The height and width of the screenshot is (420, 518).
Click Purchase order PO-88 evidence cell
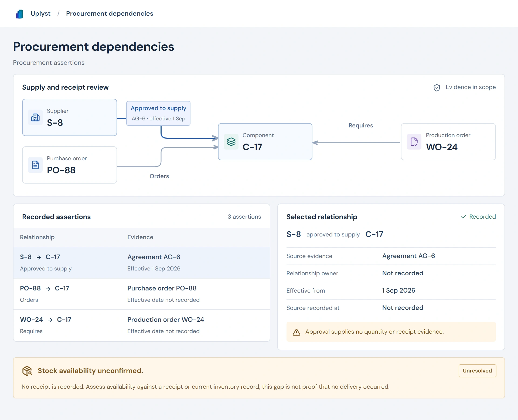162,288
